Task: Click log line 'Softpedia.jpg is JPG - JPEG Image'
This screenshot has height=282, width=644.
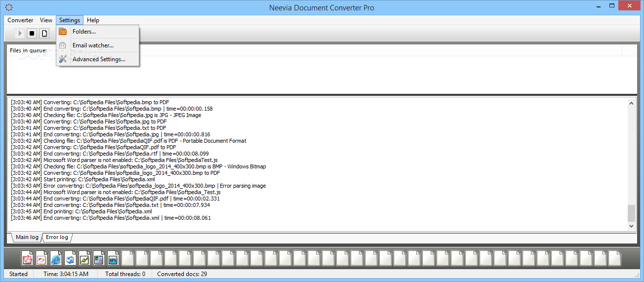Action: pos(106,115)
